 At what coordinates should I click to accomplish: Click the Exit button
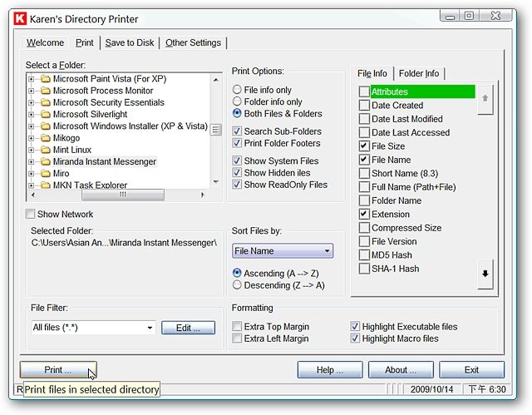(x=471, y=370)
